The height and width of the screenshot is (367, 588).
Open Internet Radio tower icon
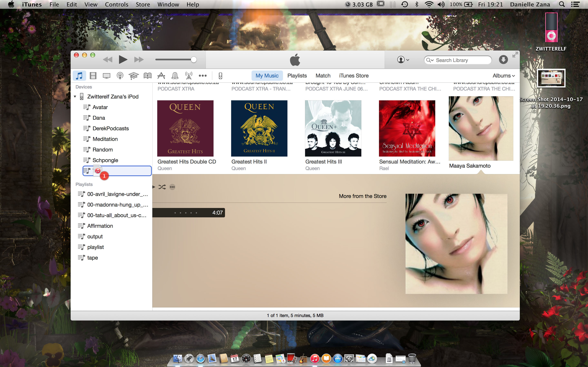click(x=189, y=76)
